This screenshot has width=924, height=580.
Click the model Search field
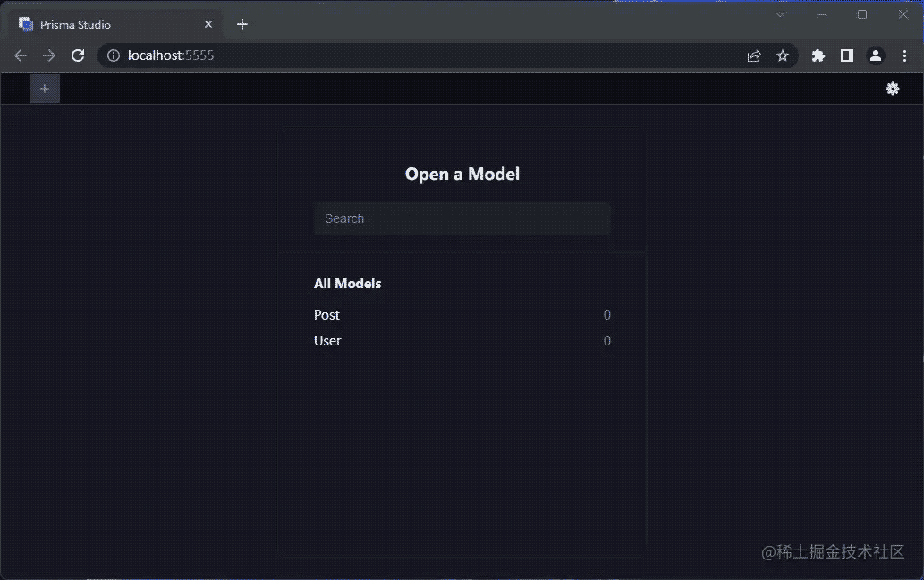tap(462, 218)
